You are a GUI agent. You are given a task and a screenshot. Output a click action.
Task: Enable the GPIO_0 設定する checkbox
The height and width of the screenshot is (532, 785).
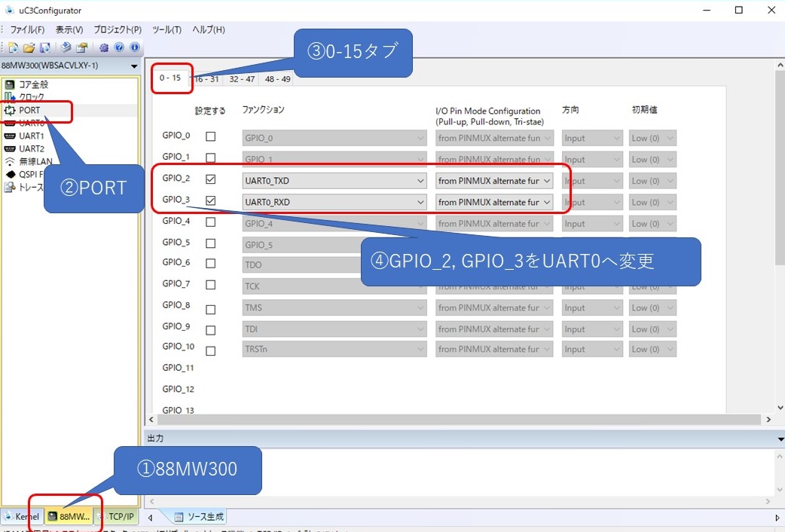[211, 136]
